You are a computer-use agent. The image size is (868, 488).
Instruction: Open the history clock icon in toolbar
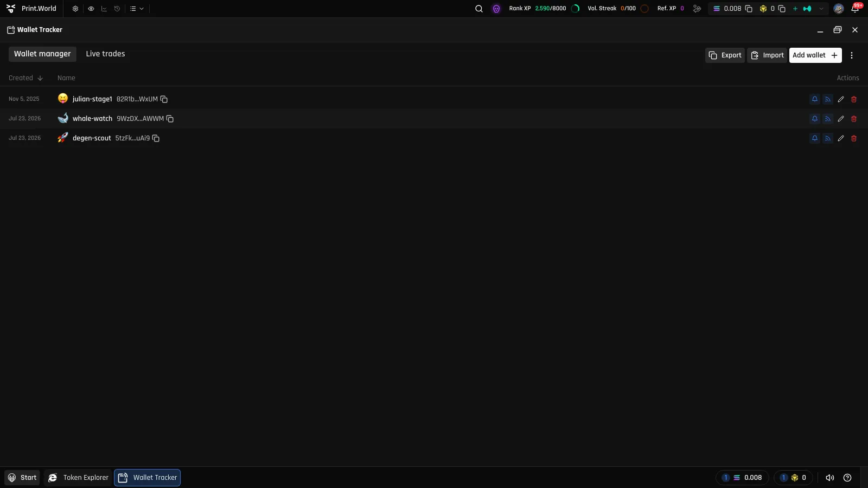coord(117,9)
